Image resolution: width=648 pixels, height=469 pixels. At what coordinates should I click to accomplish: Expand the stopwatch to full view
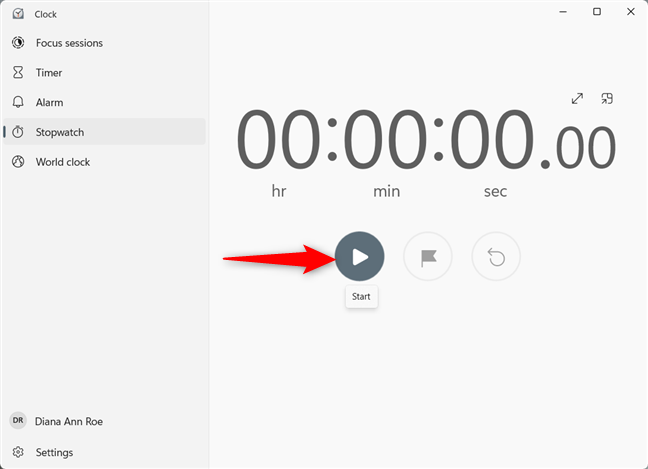click(x=577, y=98)
